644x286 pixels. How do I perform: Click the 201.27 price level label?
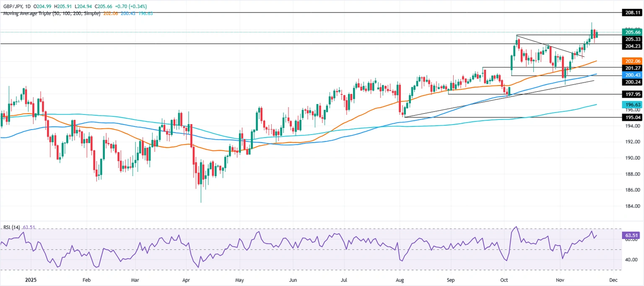(632, 68)
